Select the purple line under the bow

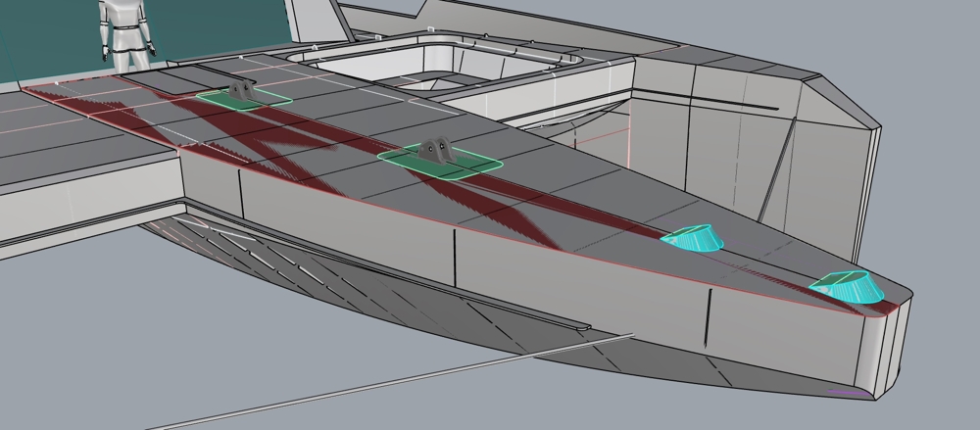point(847,393)
